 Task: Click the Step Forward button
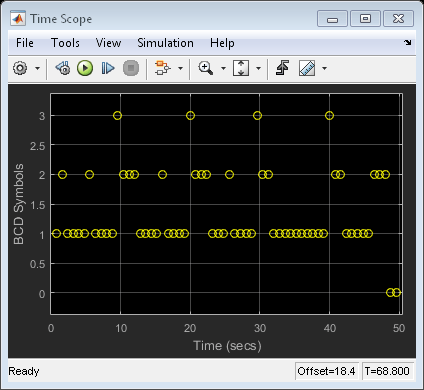pos(108,68)
